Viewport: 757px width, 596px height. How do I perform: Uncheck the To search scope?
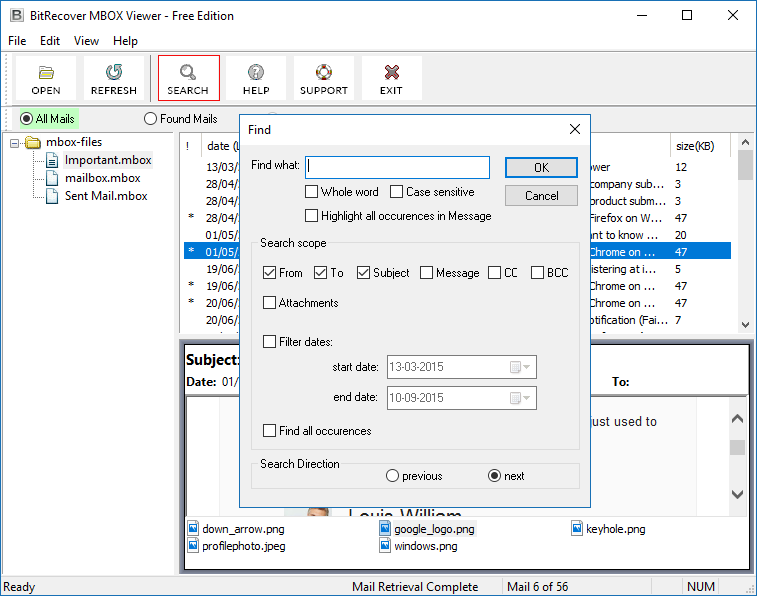[321, 273]
